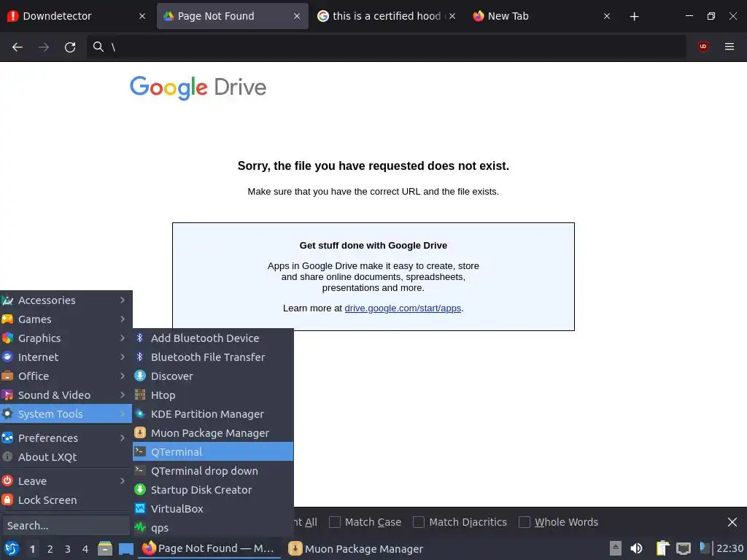Screen dimensions: 747x560
Task: Expand the System Tools arrow
Action: tap(123, 414)
